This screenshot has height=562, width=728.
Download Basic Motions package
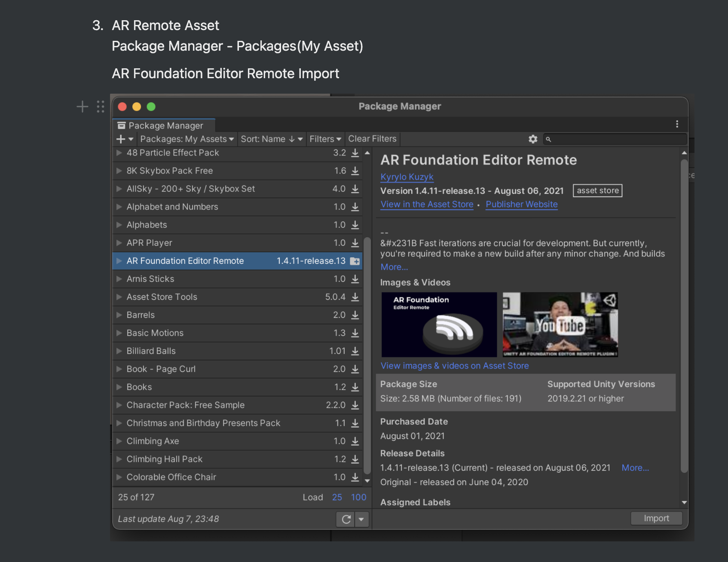(355, 333)
